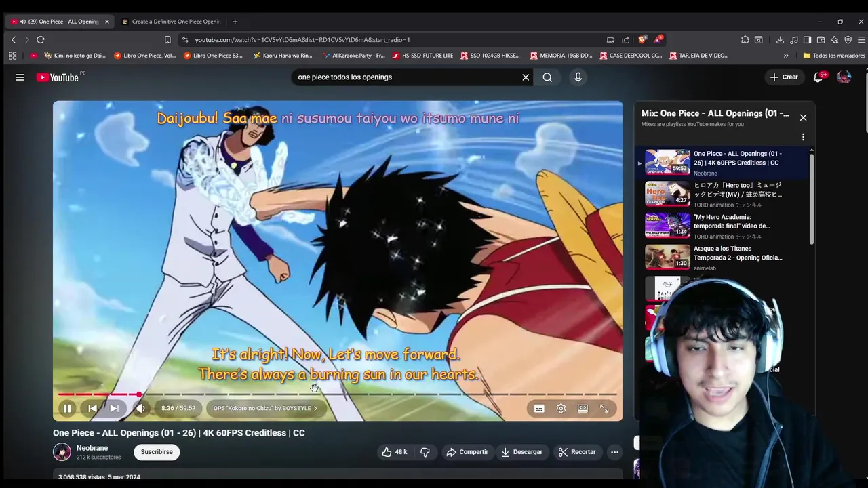This screenshot has height=488, width=868.
Task: Mute the player volume icon
Action: coord(140,408)
